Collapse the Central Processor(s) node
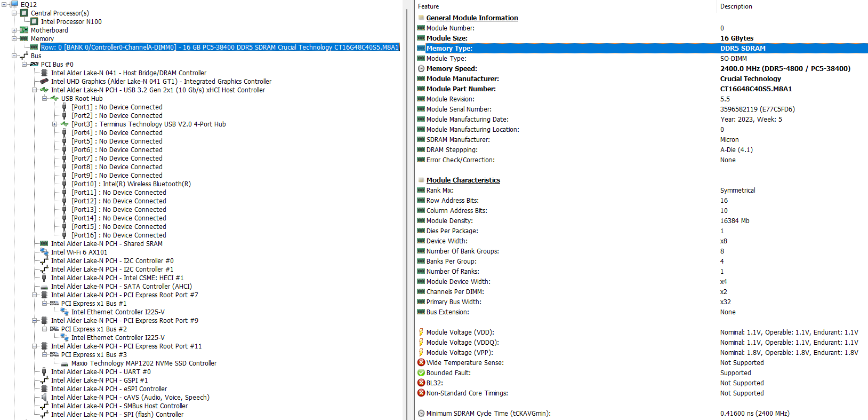 point(14,13)
